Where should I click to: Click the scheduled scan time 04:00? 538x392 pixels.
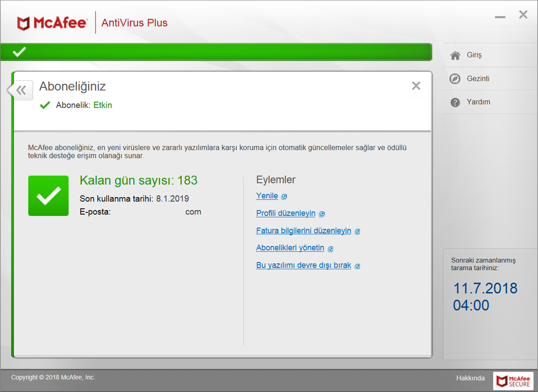point(471,306)
